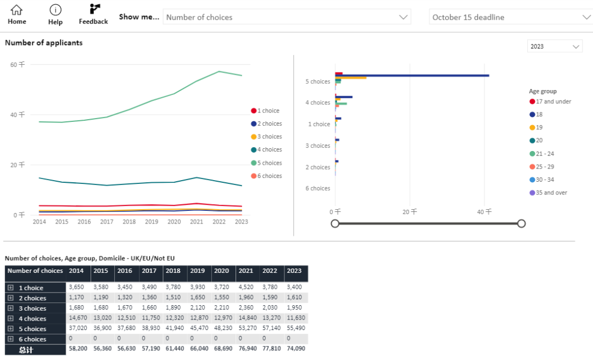Expand the 2 choices row plus icon

pyautogui.click(x=10, y=298)
